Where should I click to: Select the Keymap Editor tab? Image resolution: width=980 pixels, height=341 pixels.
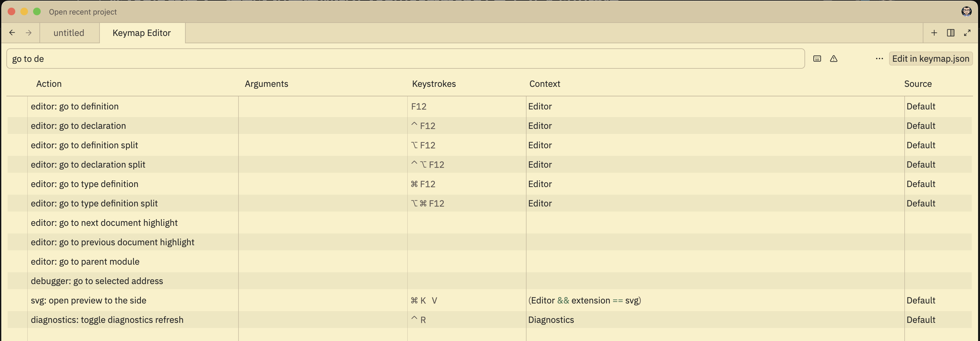click(x=141, y=33)
